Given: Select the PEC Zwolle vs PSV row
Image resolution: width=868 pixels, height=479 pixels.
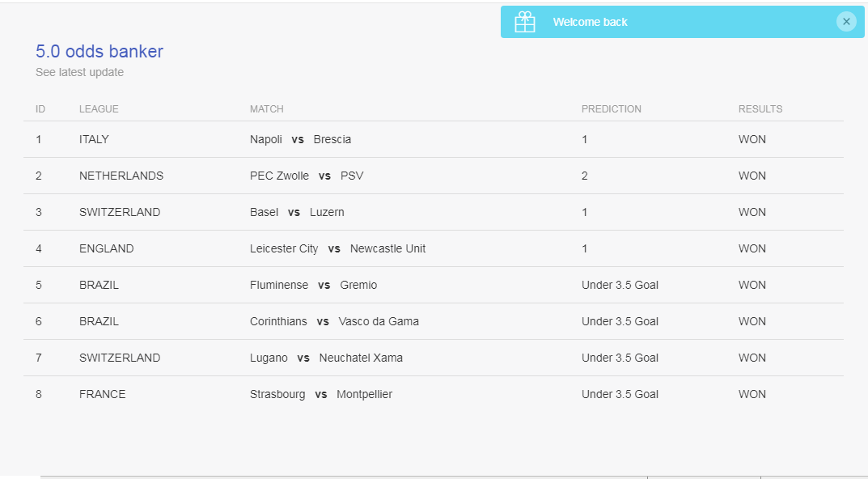Looking at the screenshot, I should 434,176.
